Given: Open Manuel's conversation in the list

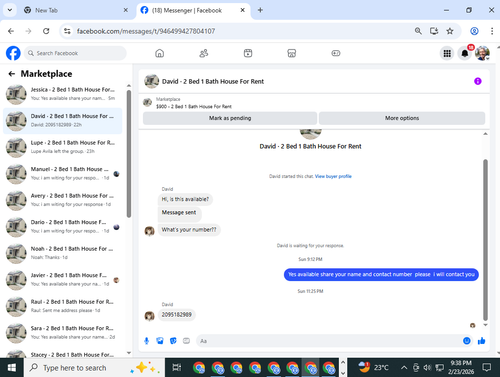Looking at the screenshot, I should pyautogui.click(x=63, y=174).
